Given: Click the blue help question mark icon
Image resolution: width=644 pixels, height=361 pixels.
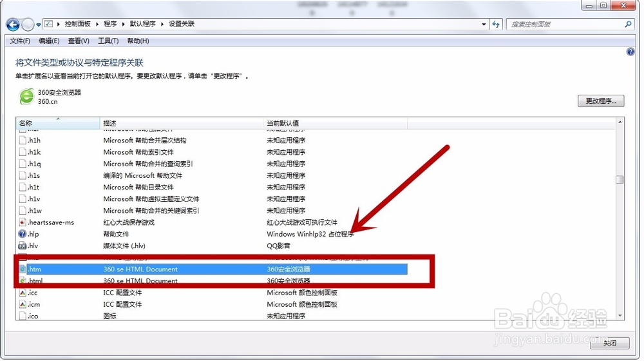Looking at the screenshot, I should pyautogui.click(x=630, y=52).
